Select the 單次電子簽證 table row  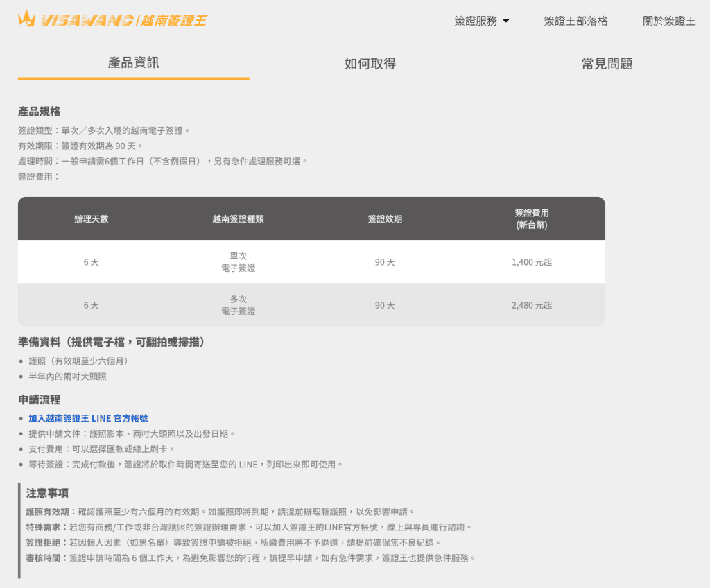[239, 261]
